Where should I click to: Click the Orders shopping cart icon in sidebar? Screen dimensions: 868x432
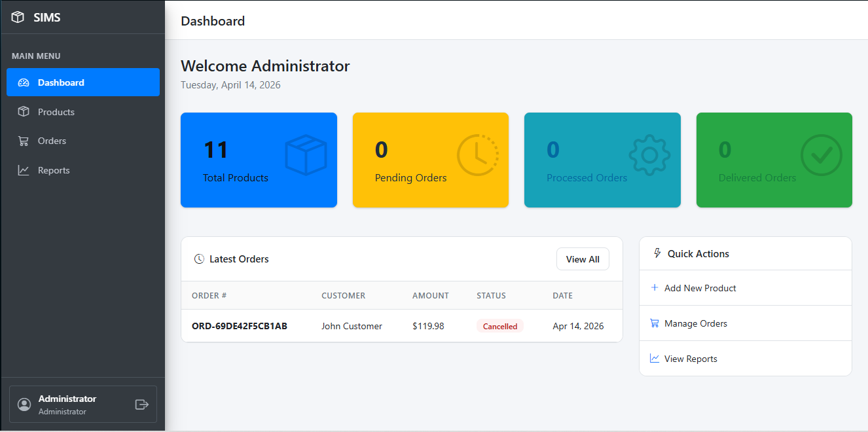(x=24, y=141)
